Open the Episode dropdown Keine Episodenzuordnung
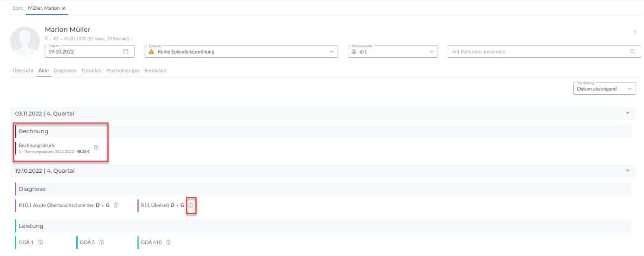The height and width of the screenshot is (256, 644). coord(331,52)
